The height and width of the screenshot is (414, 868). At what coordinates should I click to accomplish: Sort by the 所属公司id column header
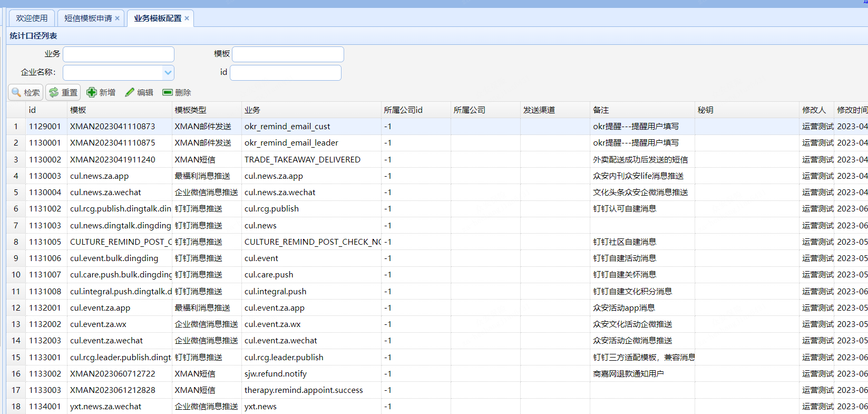click(416, 110)
